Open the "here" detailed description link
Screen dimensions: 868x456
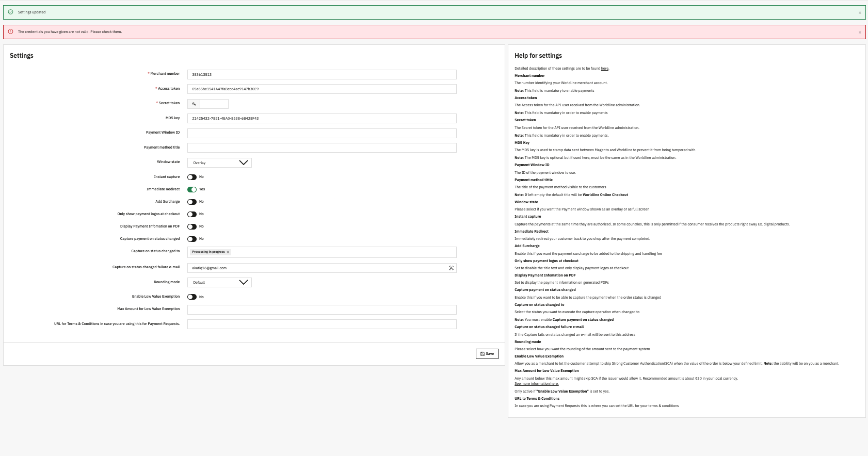tap(605, 69)
